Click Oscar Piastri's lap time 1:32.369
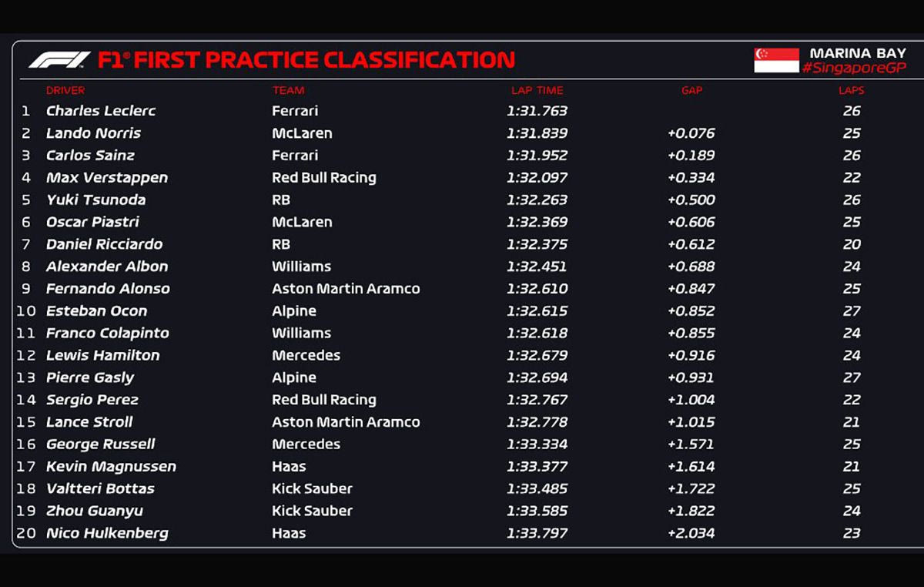The image size is (924, 587). (x=537, y=222)
